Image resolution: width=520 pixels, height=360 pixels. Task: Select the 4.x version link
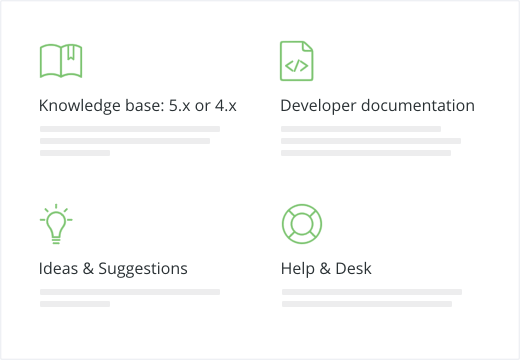[x=226, y=106]
